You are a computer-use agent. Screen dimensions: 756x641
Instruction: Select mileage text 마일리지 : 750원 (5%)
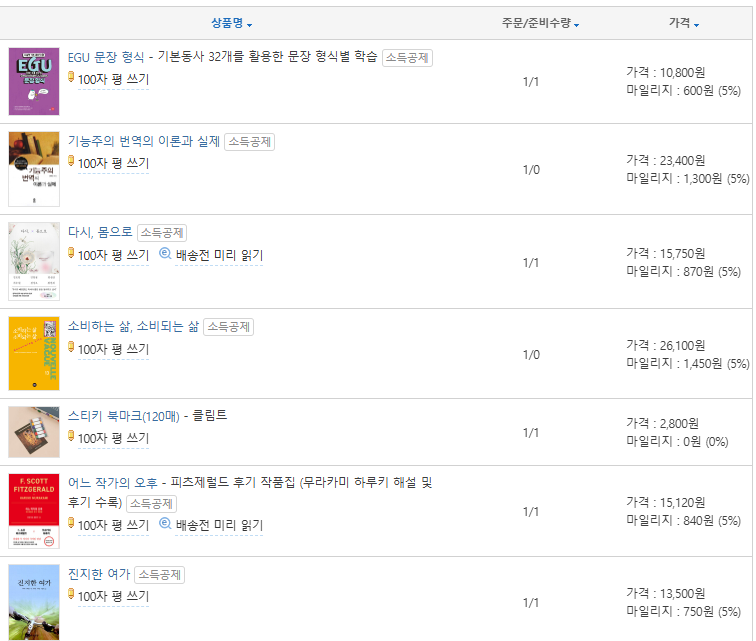click(683, 612)
